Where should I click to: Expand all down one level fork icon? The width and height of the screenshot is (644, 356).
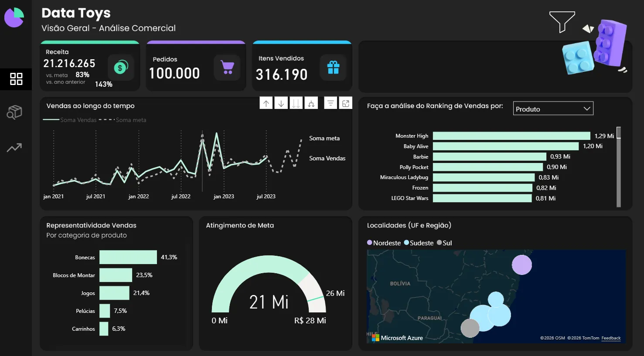pyautogui.click(x=311, y=103)
